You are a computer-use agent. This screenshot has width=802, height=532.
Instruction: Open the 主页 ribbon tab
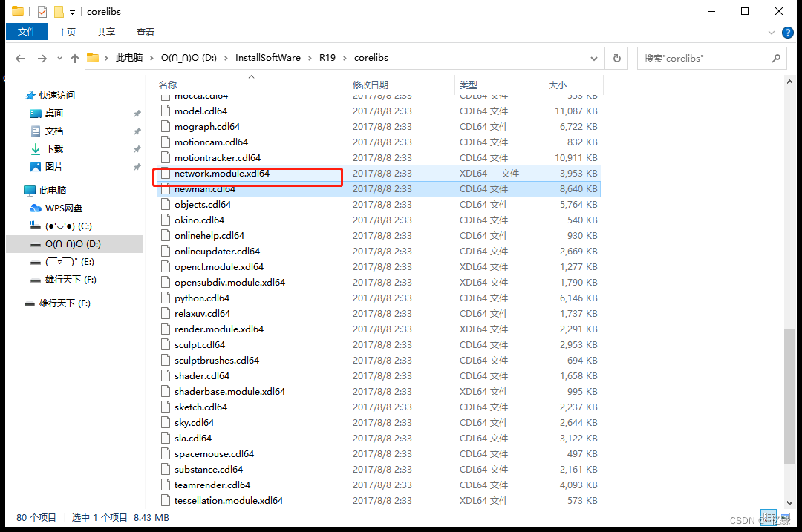(67, 32)
